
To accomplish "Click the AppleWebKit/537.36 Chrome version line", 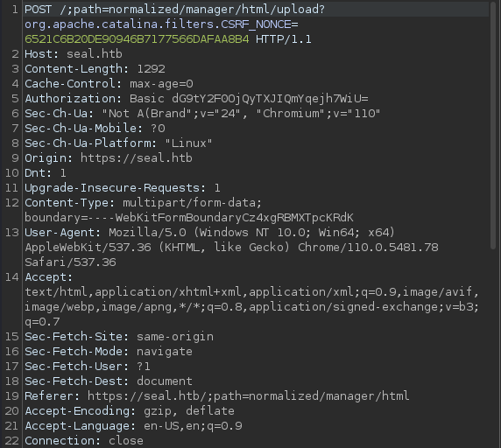I will tap(231, 248).
